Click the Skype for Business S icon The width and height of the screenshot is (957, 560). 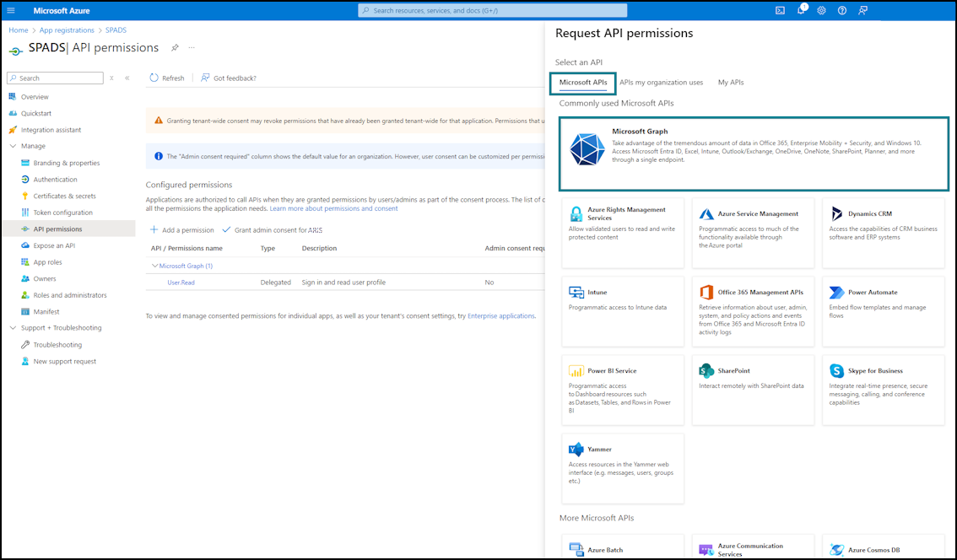tap(837, 370)
